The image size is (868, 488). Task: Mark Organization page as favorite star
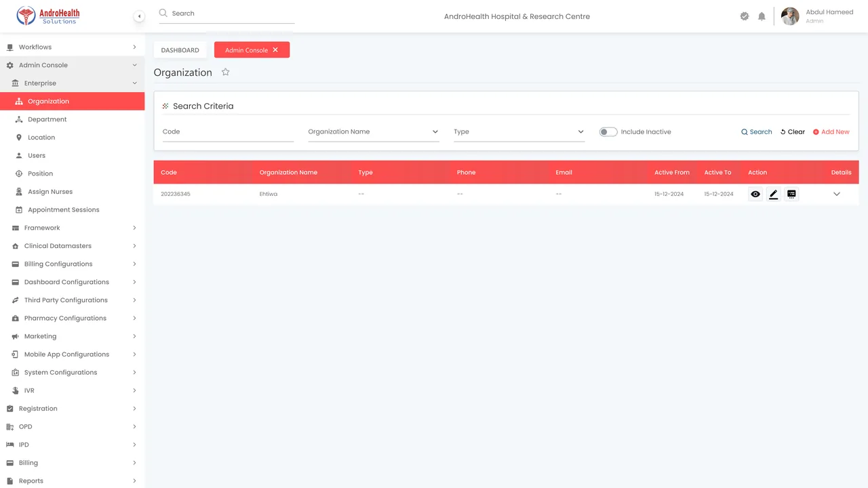[226, 72]
